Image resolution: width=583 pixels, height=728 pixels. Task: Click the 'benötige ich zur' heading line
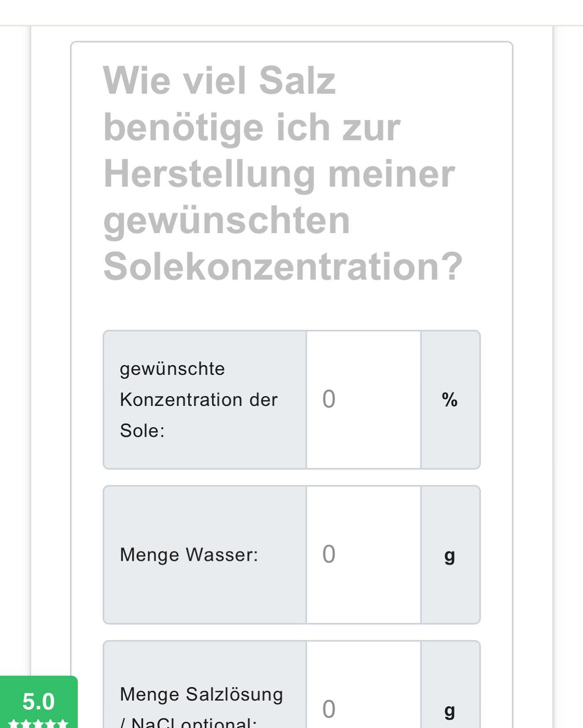(x=252, y=128)
